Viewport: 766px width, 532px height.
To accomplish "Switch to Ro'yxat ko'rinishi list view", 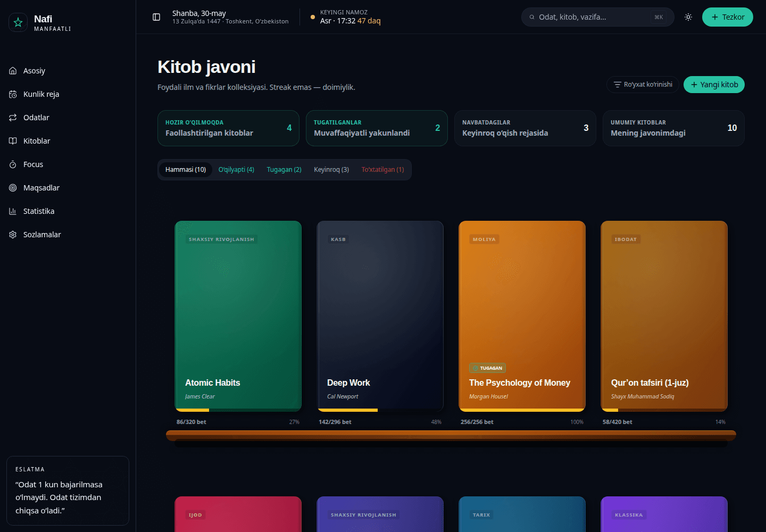I will pos(643,85).
